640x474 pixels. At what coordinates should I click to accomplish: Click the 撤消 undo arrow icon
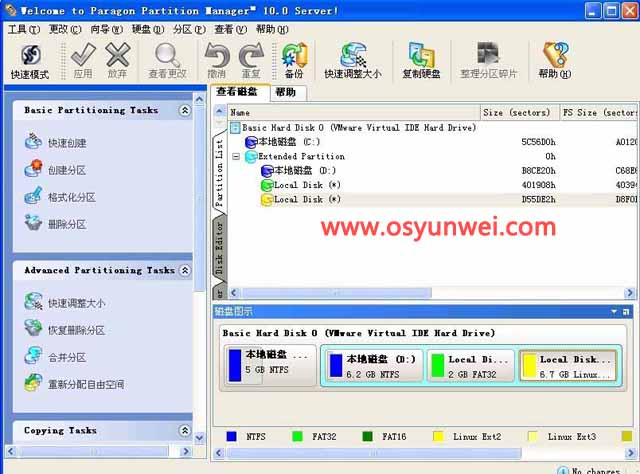pyautogui.click(x=217, y=55)
